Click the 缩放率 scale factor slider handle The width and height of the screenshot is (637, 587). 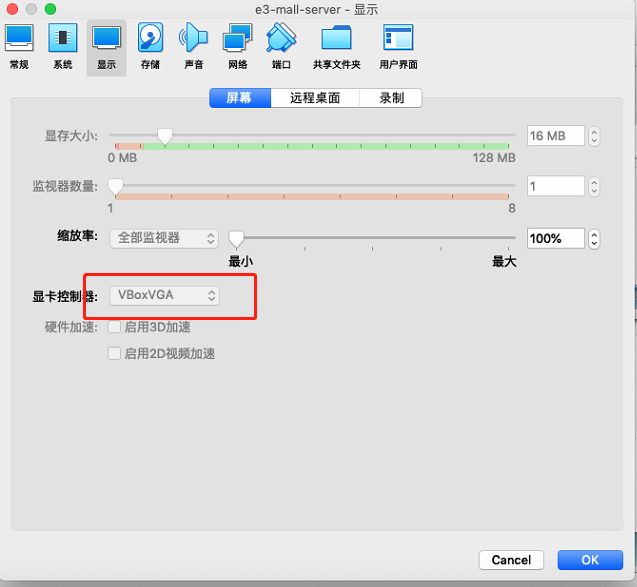236,239
